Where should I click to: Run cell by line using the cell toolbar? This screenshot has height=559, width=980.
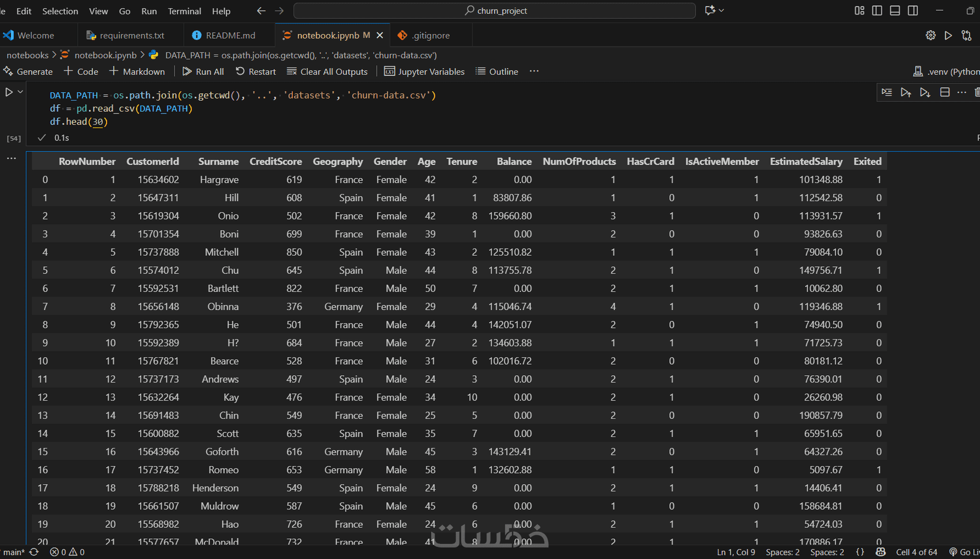coord(887,93)
